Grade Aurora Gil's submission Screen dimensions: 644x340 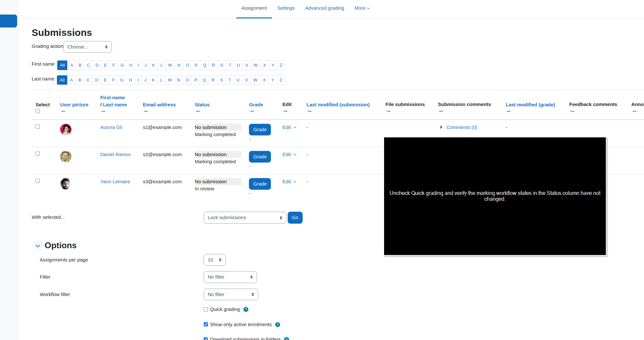point(260,130)
